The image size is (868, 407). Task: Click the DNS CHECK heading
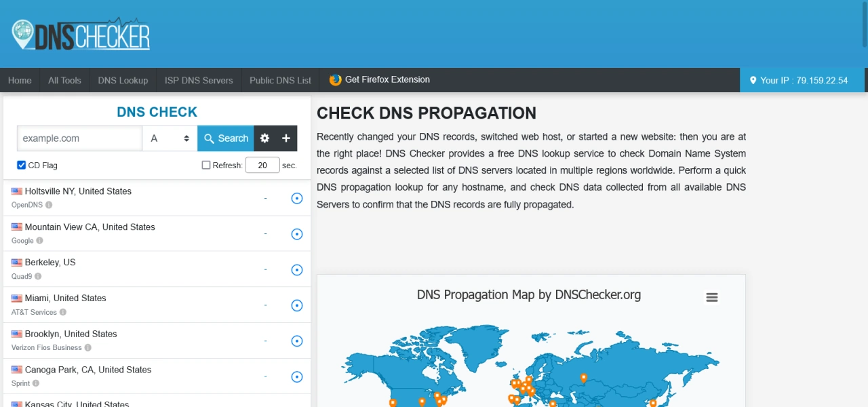coord(157,112)
